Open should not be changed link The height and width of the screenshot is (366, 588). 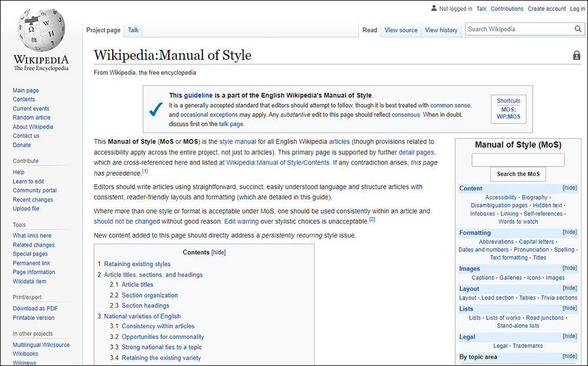click(x=127, y=221)
